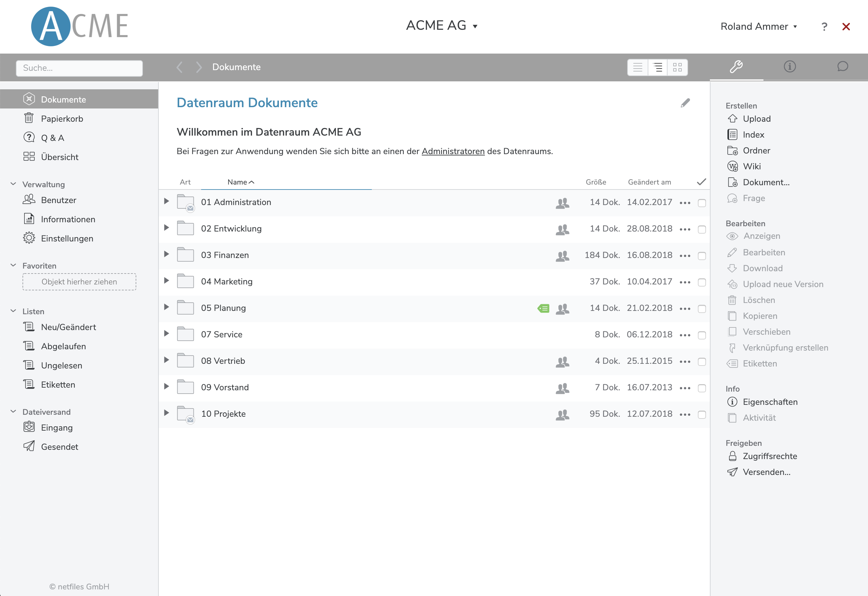Viewport: 868px width, 596px height.
Task: Open the Q & A sidebar item
Action: [x=52, y=138]
